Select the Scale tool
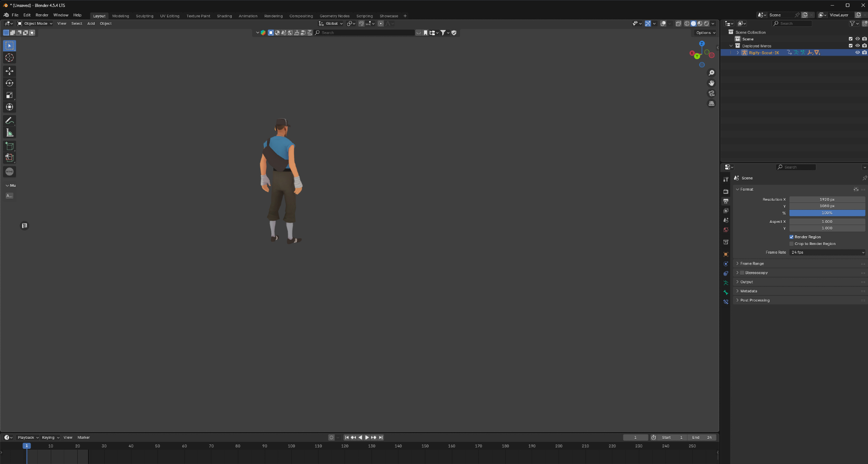The height and width of the screenshot is (464, 868). 10,95
